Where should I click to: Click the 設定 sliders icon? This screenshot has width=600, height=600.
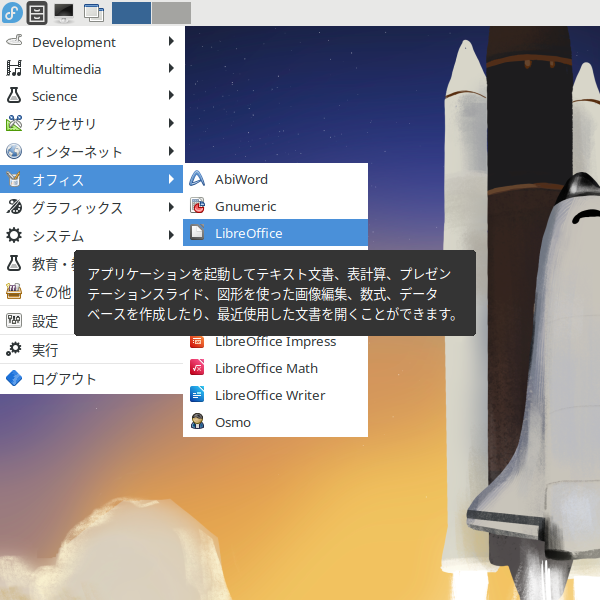(x=14, y=320)
